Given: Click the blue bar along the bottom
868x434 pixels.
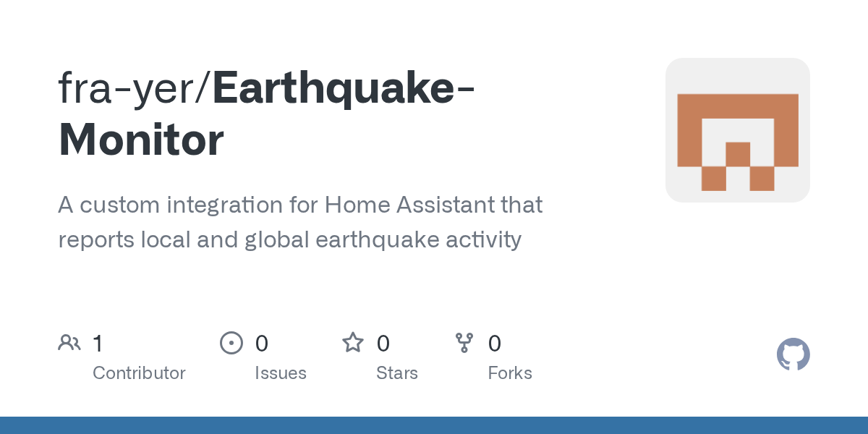Looking at the screenshot, I should pyautogui.click(x=434, y=425).
